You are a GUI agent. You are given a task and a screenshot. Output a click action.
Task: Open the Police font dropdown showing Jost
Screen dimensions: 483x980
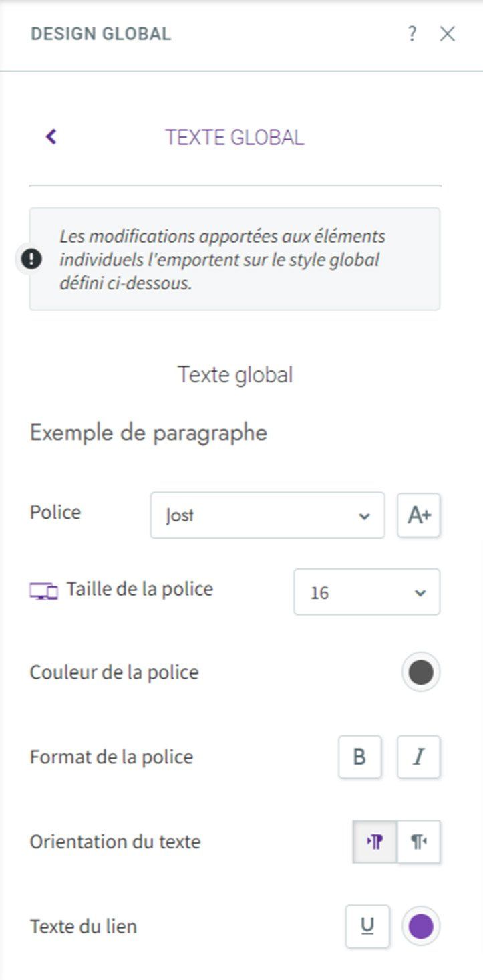267,515
